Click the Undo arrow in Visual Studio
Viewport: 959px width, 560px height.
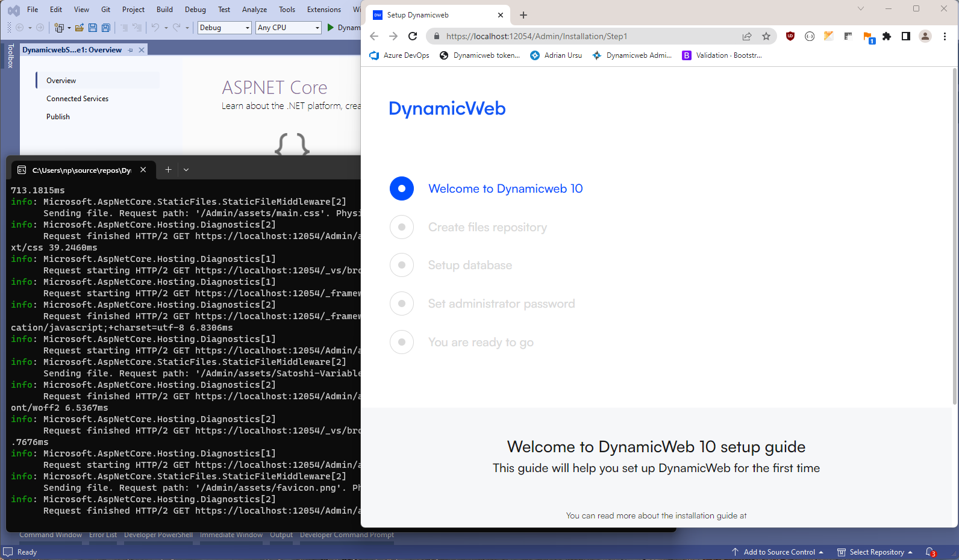155,28
